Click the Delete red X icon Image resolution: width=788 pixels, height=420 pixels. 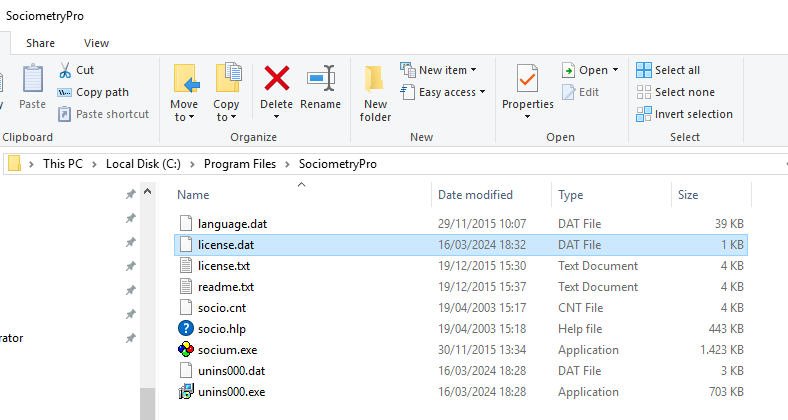tap(276, 78)
